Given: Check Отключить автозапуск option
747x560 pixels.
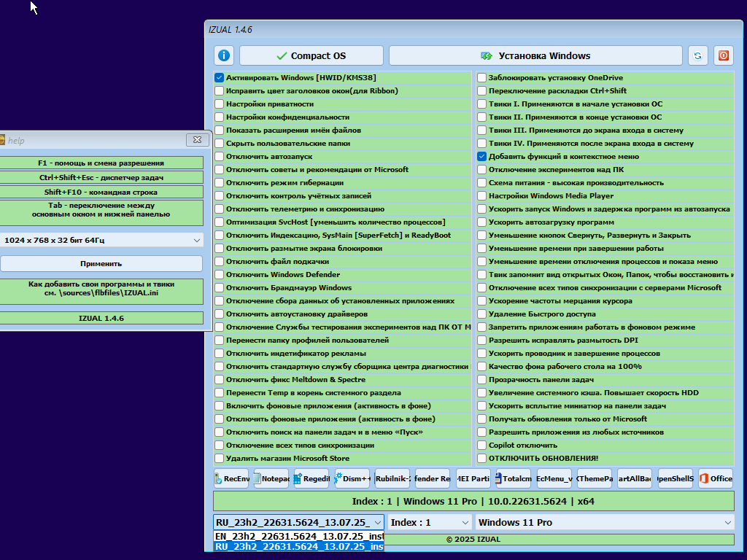Looking at the screenshot, I should click(219, 156).
